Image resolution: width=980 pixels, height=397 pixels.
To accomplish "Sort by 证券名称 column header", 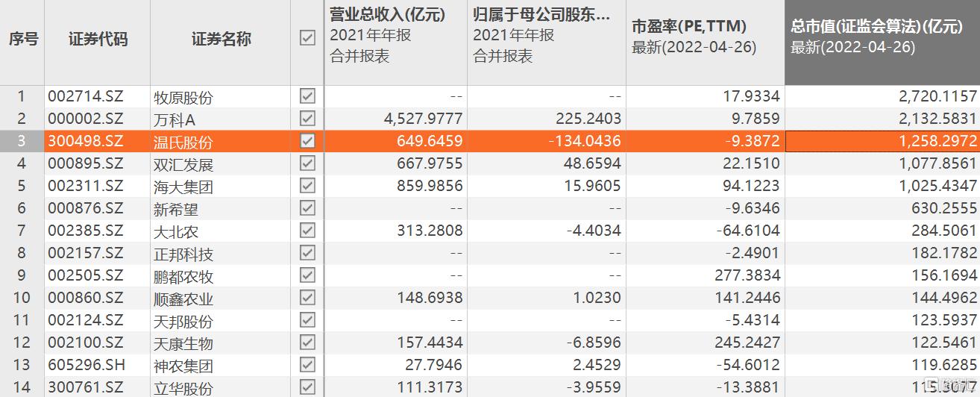I will [x=221, y=40].
